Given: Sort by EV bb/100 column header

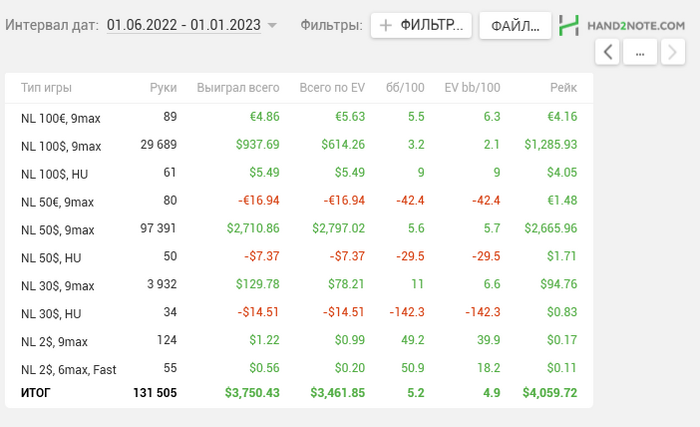Looking at the screenshot, I should [472, 88].
